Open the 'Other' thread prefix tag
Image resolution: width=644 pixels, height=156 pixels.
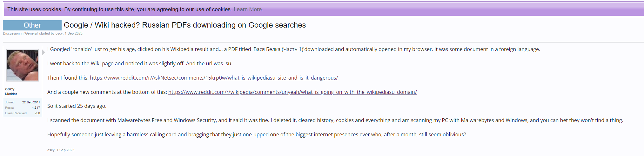pos(32,25)
